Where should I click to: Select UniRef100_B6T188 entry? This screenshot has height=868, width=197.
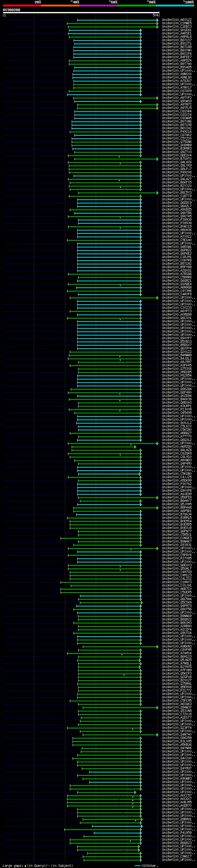177,47
